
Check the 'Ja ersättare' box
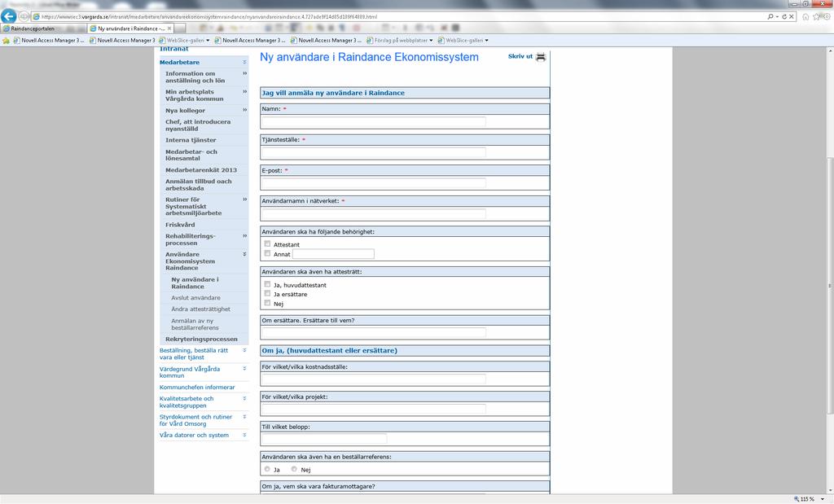pos(267,293)
